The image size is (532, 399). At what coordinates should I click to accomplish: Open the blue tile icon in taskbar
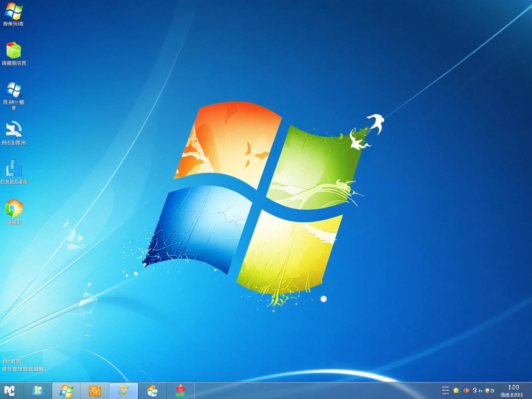tap(38, 391)
